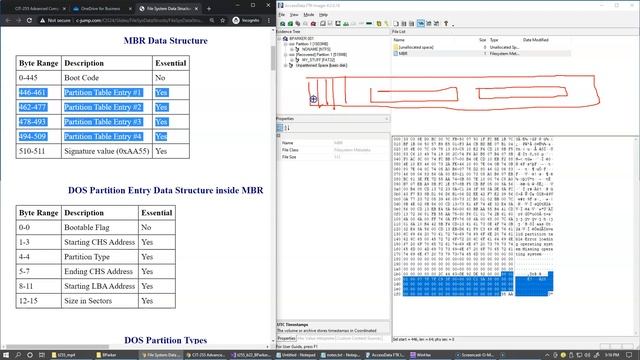Open the View menu in FTK Imager
The height and width of the screenshot is (360, 640).
294,14
